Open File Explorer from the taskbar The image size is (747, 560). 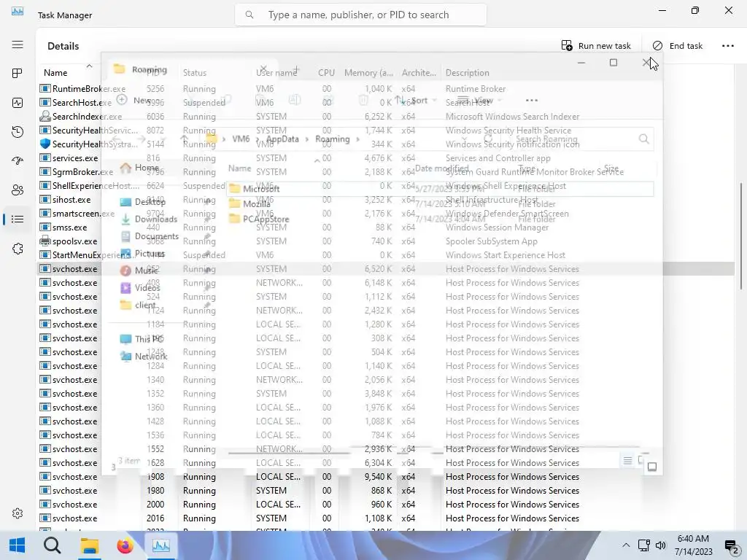point(89,545)
